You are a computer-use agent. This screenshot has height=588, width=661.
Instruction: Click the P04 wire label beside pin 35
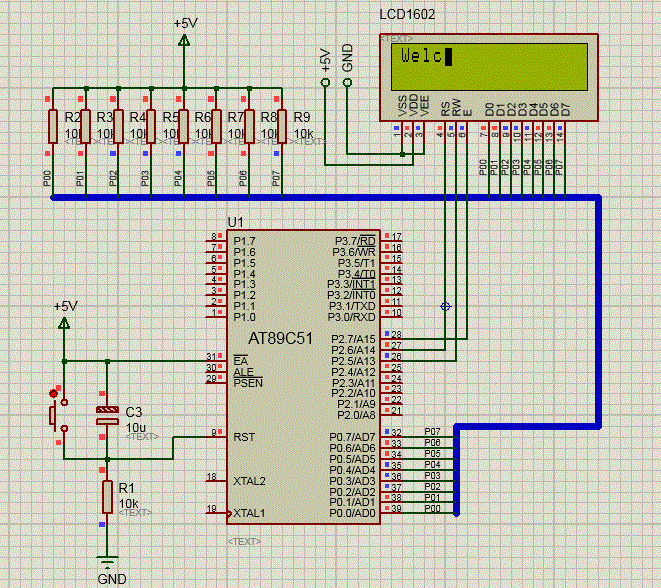432,464
